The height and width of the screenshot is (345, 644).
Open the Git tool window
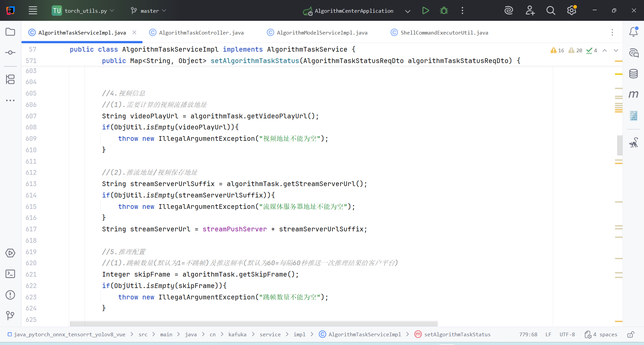10,315
